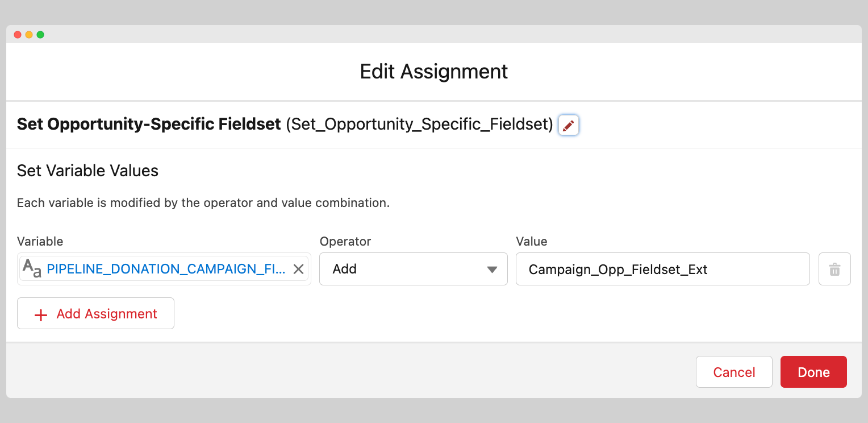868x423 pixels.
Task: Maximize the window with the green button
Action: click(40, 35)
